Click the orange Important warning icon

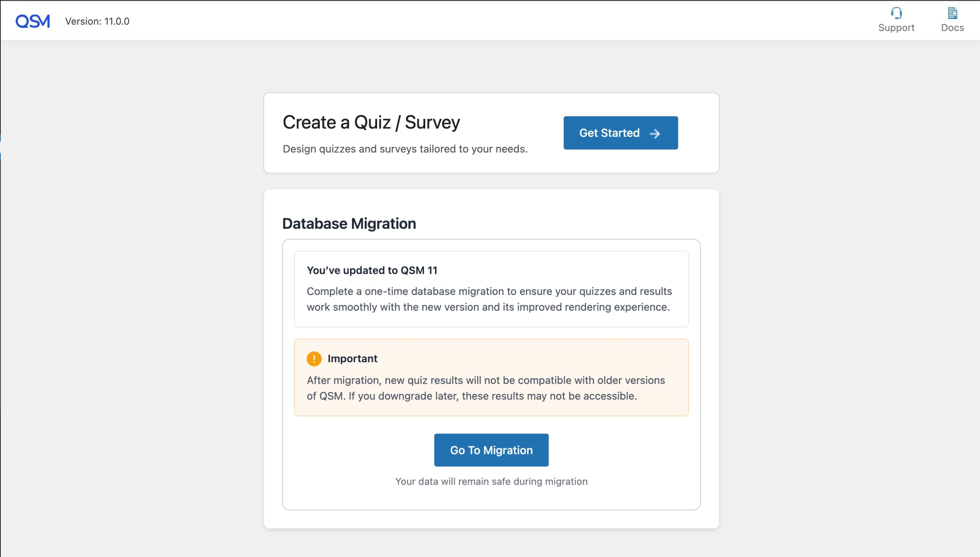pos(314,358)
